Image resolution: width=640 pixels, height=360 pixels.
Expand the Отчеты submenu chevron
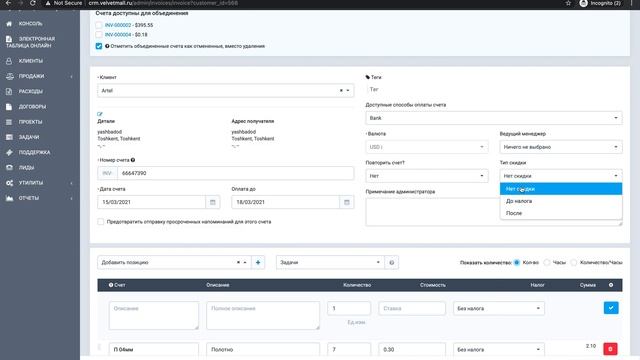(x=71, y=198)
